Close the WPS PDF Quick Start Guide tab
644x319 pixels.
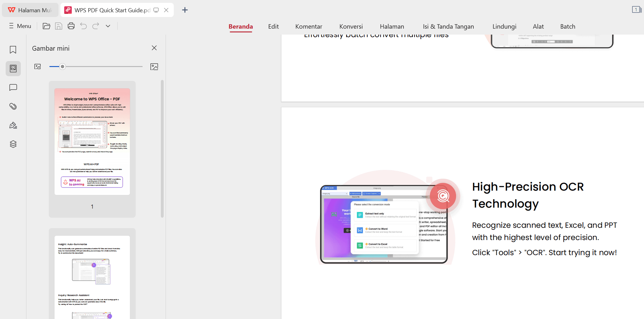[x=166, y=10]
